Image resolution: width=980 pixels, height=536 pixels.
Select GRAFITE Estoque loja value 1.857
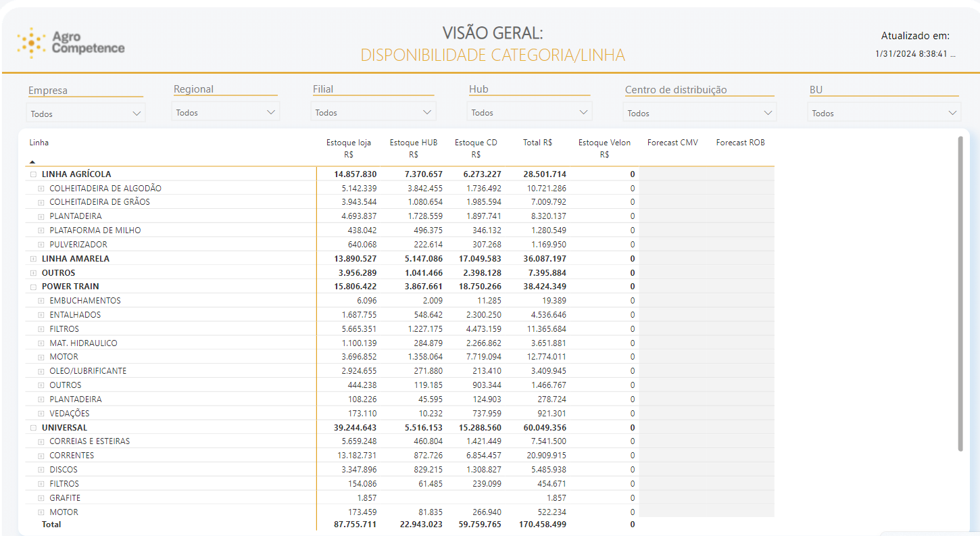pyautogui.click(x=366, y=498)
